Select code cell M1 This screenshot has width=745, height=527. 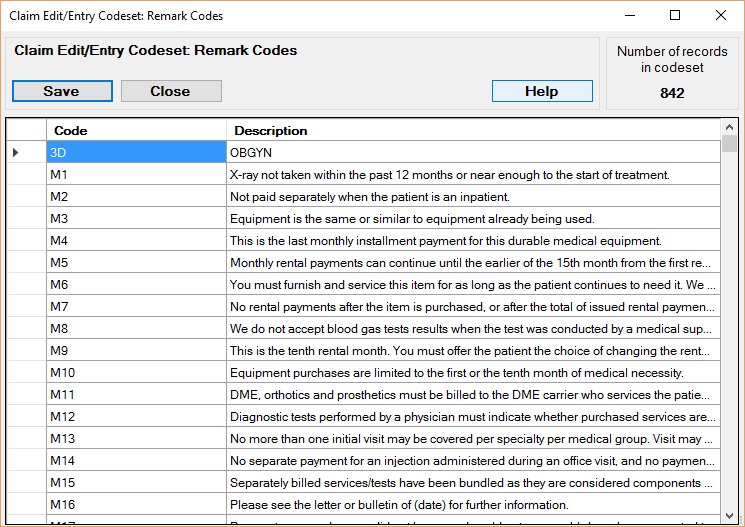[x=136, y=175]
